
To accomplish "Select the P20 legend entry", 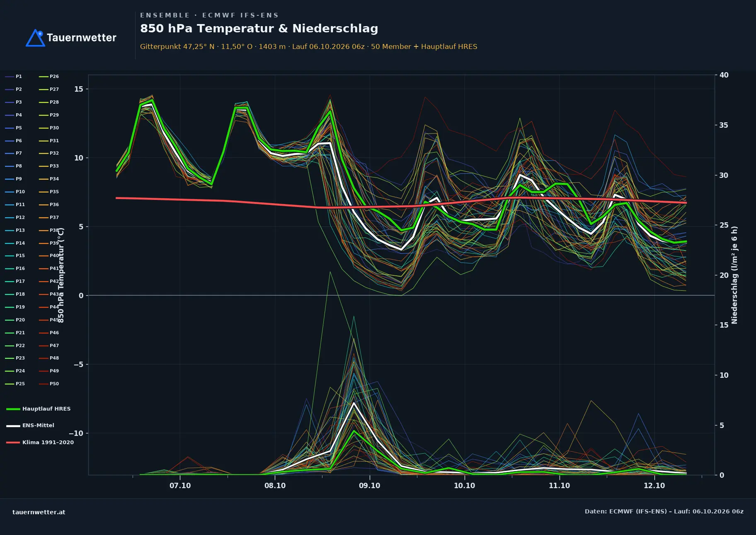I will tap(15, 320).
